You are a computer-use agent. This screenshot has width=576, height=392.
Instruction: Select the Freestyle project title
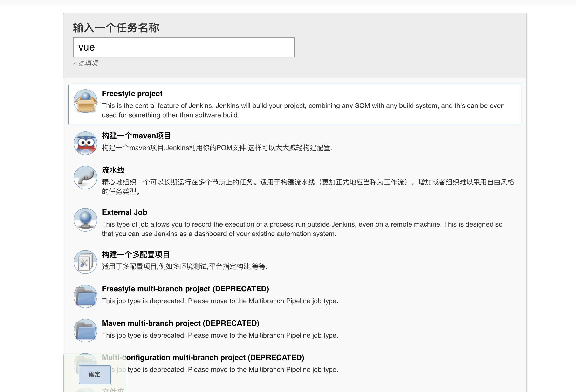click(x=132, y=94)
